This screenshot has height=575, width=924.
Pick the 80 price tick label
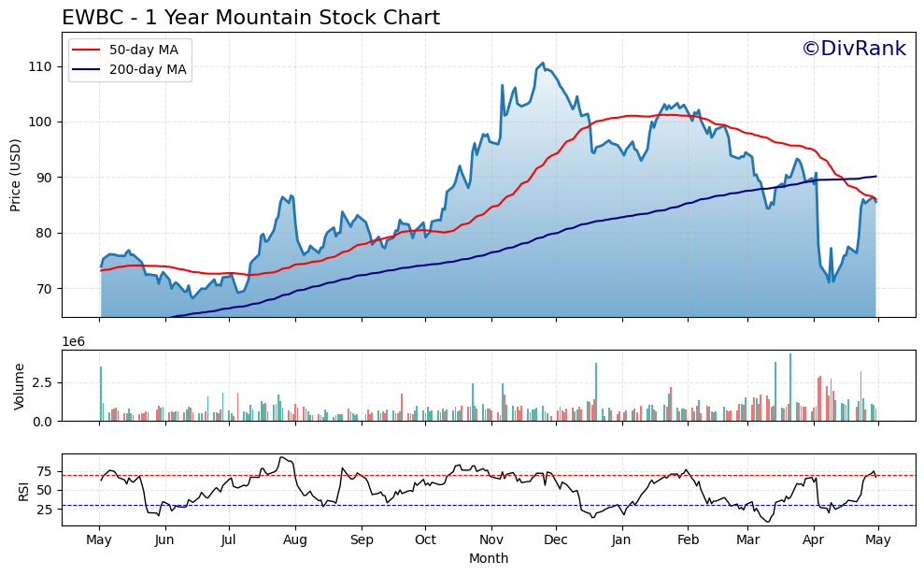(x=44, y=233)
